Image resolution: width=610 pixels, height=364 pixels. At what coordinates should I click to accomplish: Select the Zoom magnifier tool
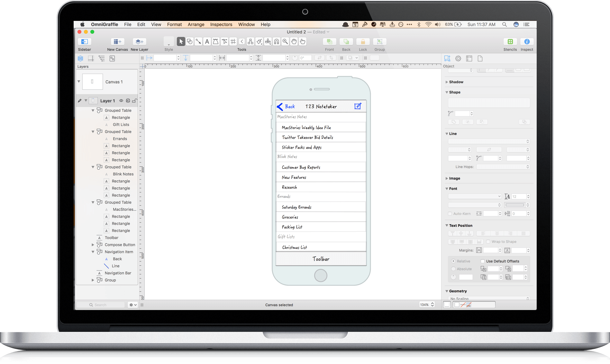(285, 41)
